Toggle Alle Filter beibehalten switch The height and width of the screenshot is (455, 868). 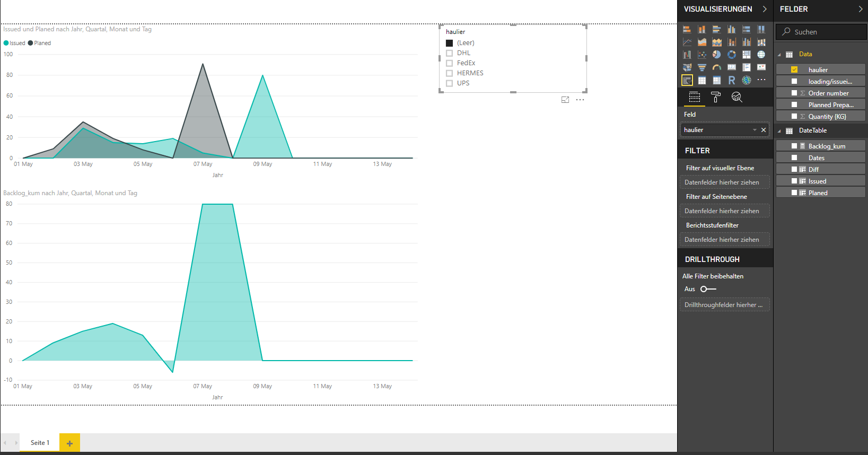pyautogui.click(x=708, y=289)
